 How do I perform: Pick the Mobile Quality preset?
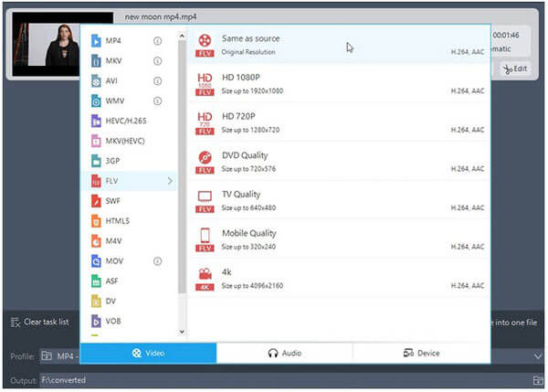[x=339, y=239]
